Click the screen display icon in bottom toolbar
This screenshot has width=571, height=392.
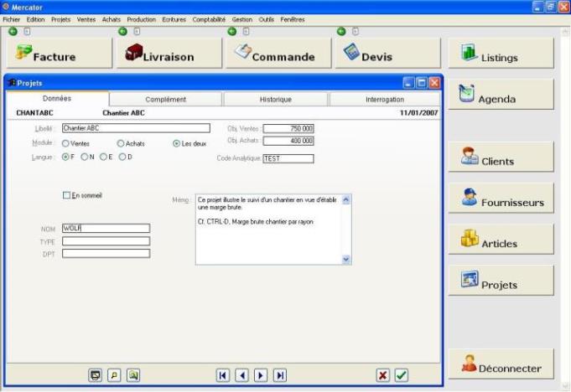[x=96, y=375]
